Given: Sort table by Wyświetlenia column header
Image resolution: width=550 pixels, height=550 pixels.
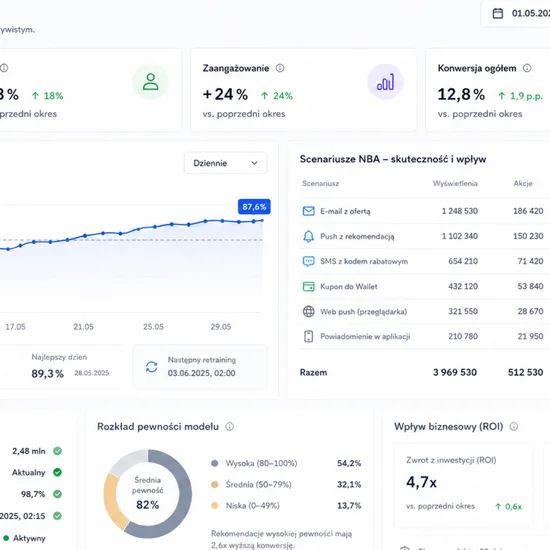Looking at the screenshot, I should click(455, 183).
